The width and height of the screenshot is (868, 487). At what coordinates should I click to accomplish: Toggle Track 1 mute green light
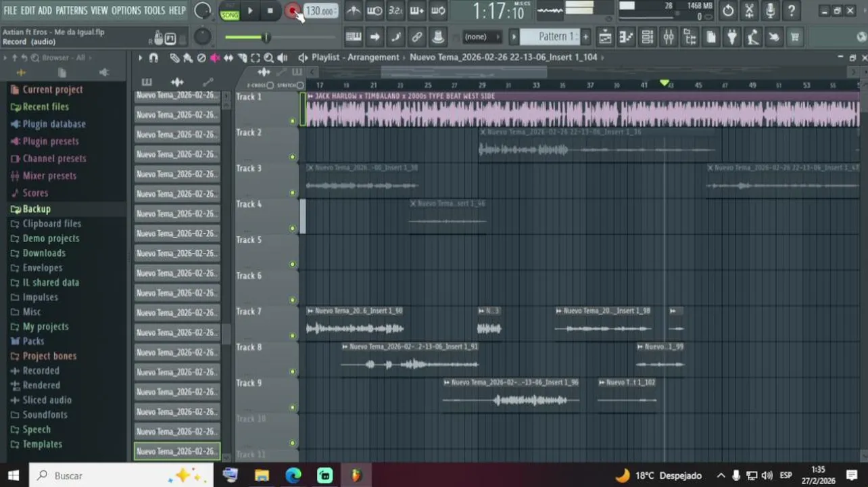pyautogui.click(x=293, y=121)
